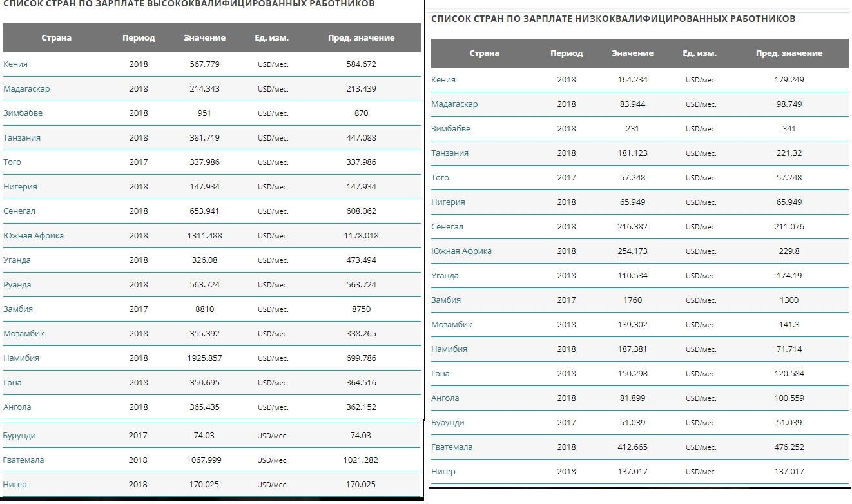Click Танзания in the right table
This screenshot has height=504, width=852.
pos(450,153)
